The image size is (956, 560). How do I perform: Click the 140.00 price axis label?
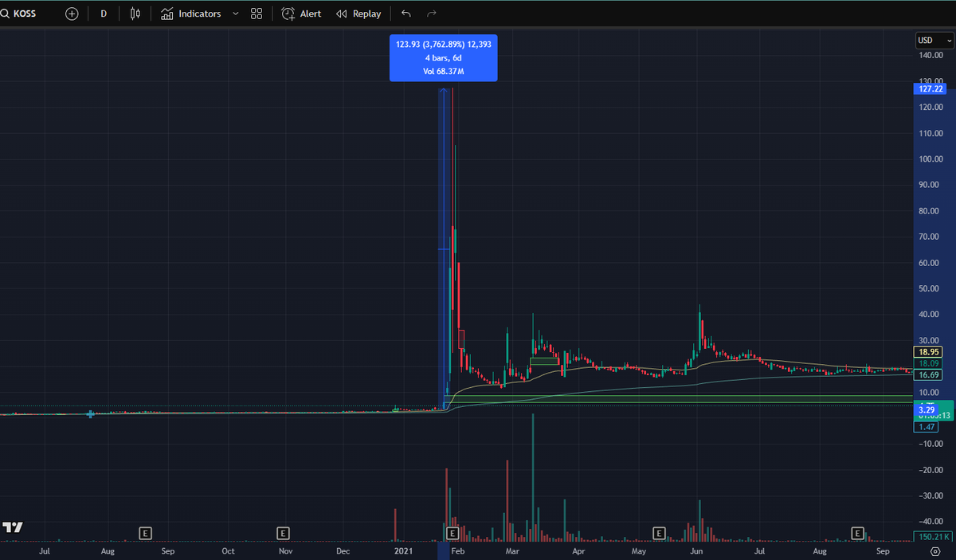pyautogui.click(x=929, y=55)
